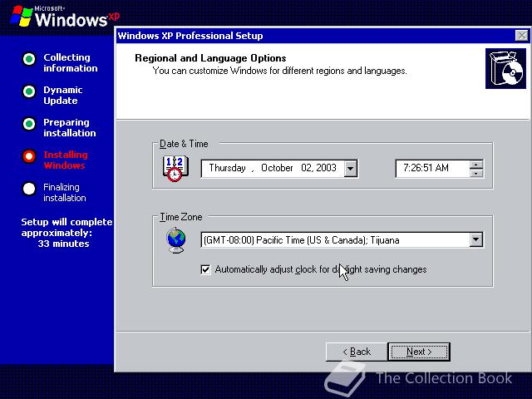Click the calendar and clock icon
The height and width of the screenshot is (399, 532).
pos(175,168)
